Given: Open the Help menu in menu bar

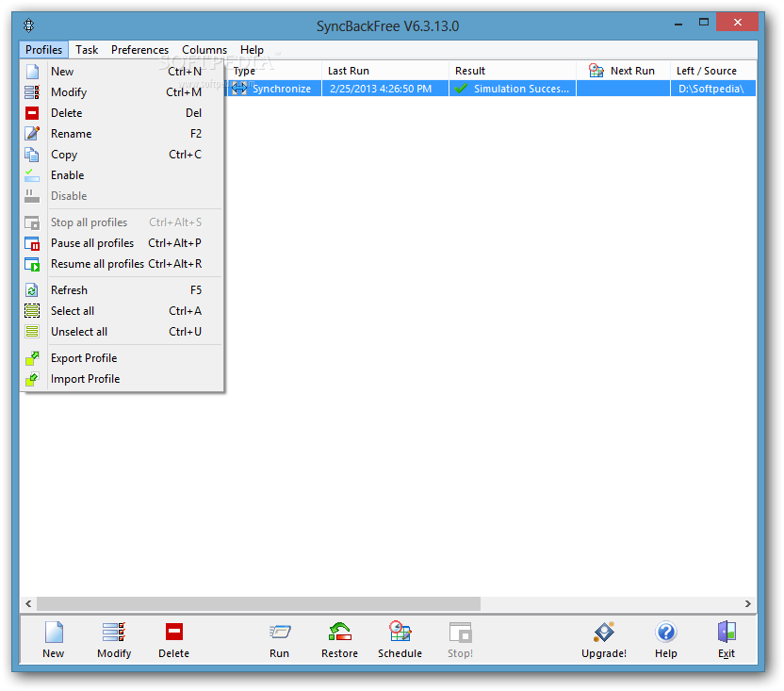Looking at the screenshot, I should pos(252,50).
